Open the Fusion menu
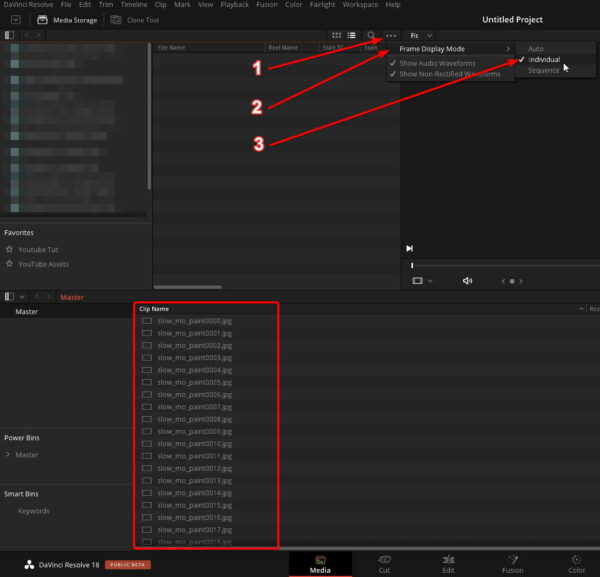 (267, 5)
